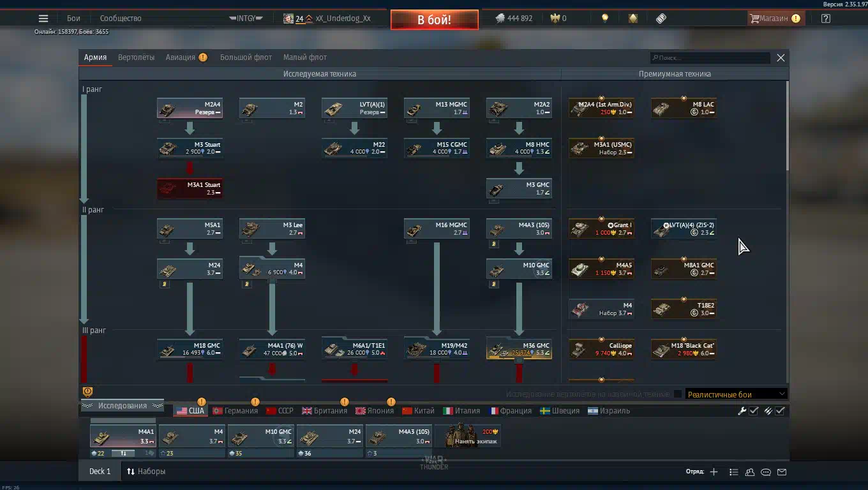Screen dimensions: 868x490
Task: Select the M4A1 crew slot
Action: click(x=123, y=436)
